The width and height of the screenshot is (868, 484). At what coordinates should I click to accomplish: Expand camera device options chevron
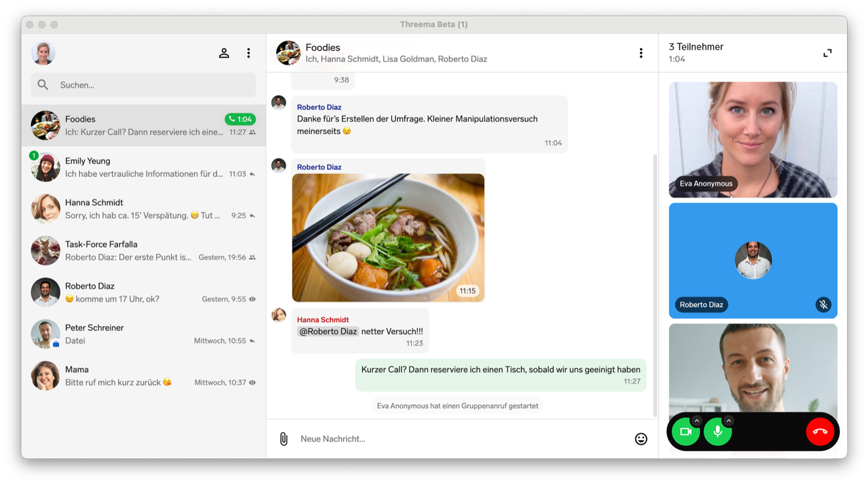[x=697, y=421]
